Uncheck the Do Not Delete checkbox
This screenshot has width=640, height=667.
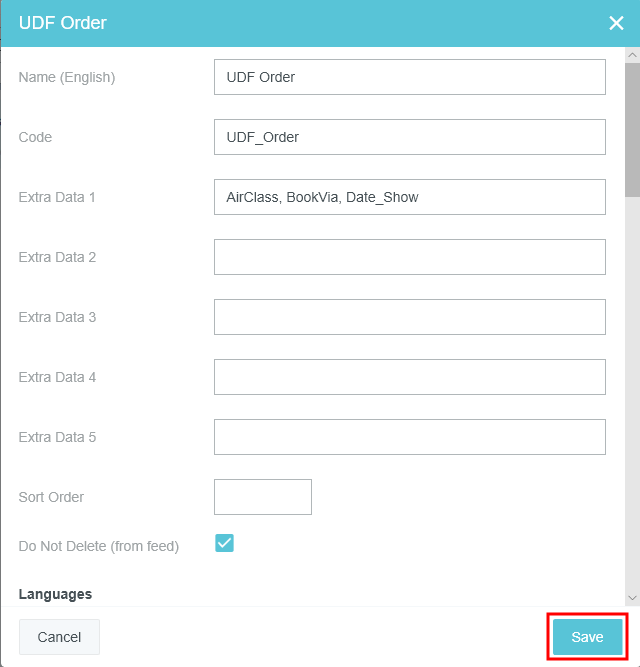pos(225,543)
